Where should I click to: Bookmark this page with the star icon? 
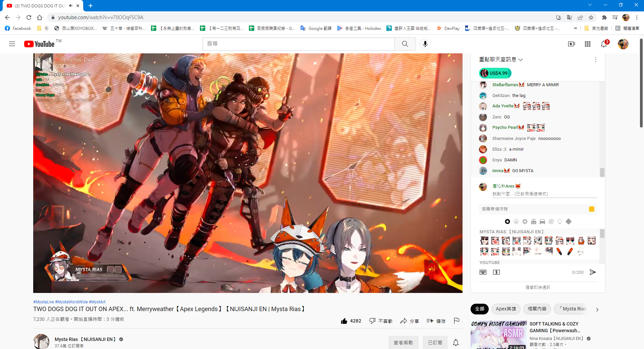591,17
